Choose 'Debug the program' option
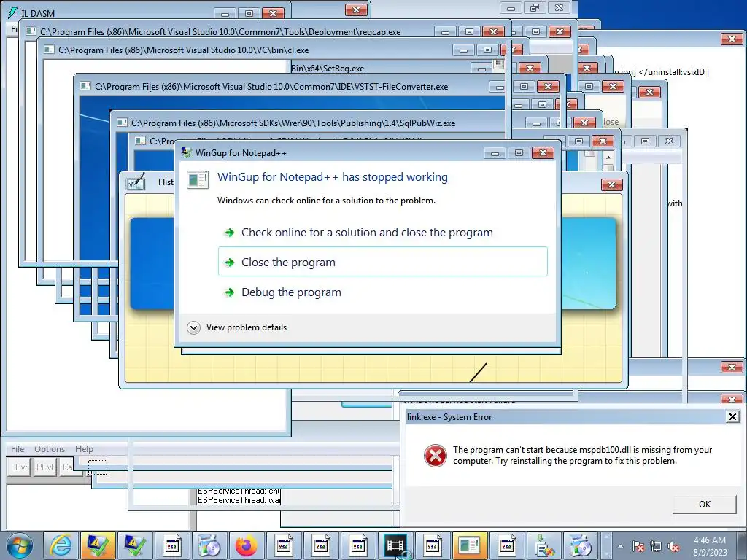This screenshot has height=560, width=747. click(x=291, y=292)
